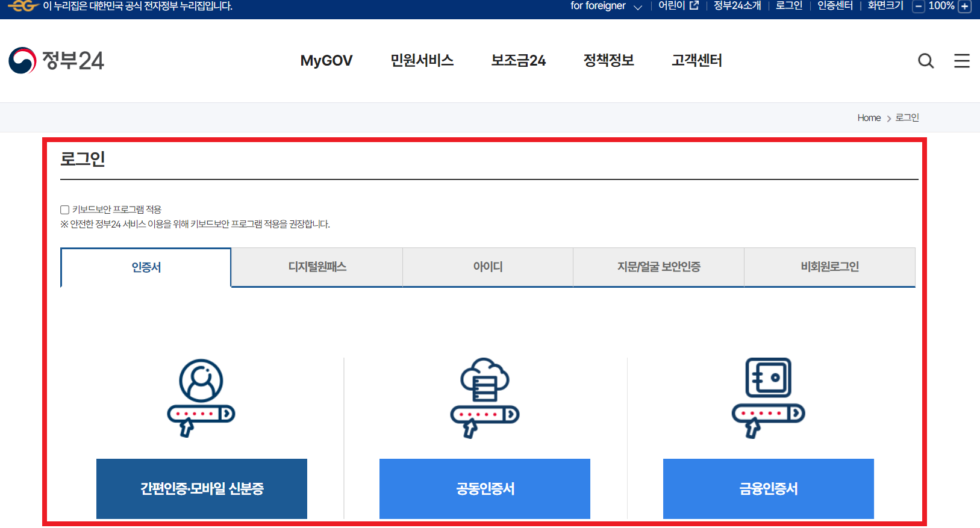The image size is (980, 528).
Task: Click the 공동인증서 cloud certificate icon
Action: [x=485, y=397]
